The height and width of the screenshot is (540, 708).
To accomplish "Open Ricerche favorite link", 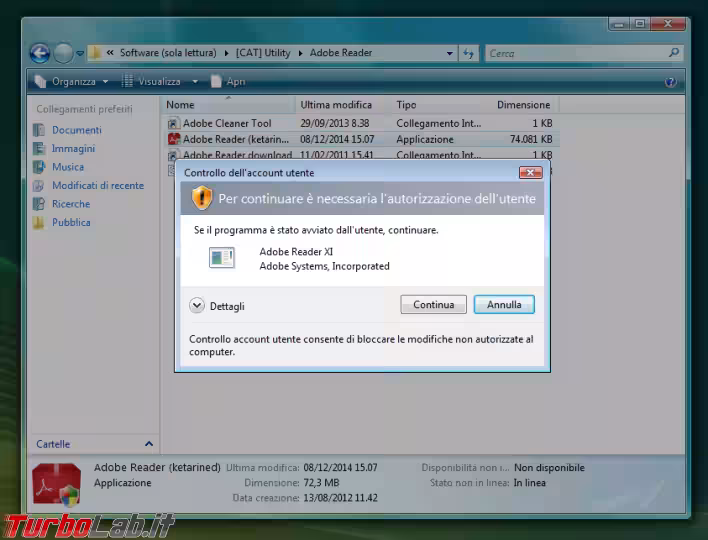I will [x=70, y=204].
